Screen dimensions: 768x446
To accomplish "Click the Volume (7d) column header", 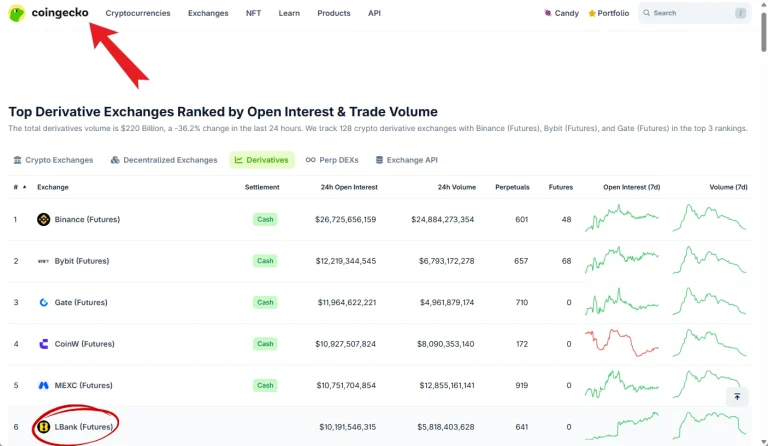I will coord(728,187).
